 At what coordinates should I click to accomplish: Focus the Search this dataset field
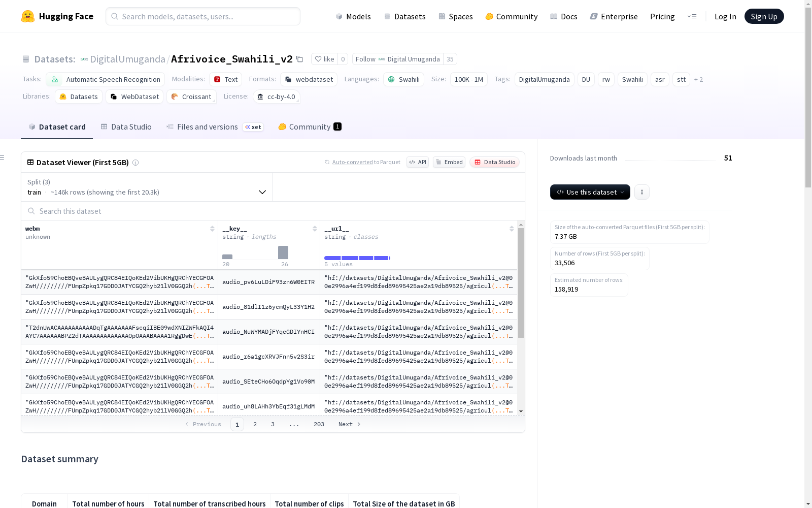[273, 211]
